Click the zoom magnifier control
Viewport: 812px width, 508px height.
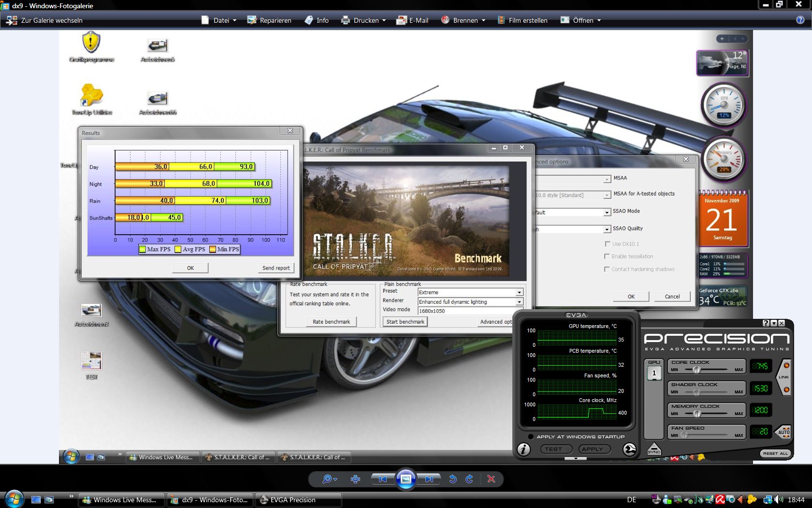tap(329, 479)
